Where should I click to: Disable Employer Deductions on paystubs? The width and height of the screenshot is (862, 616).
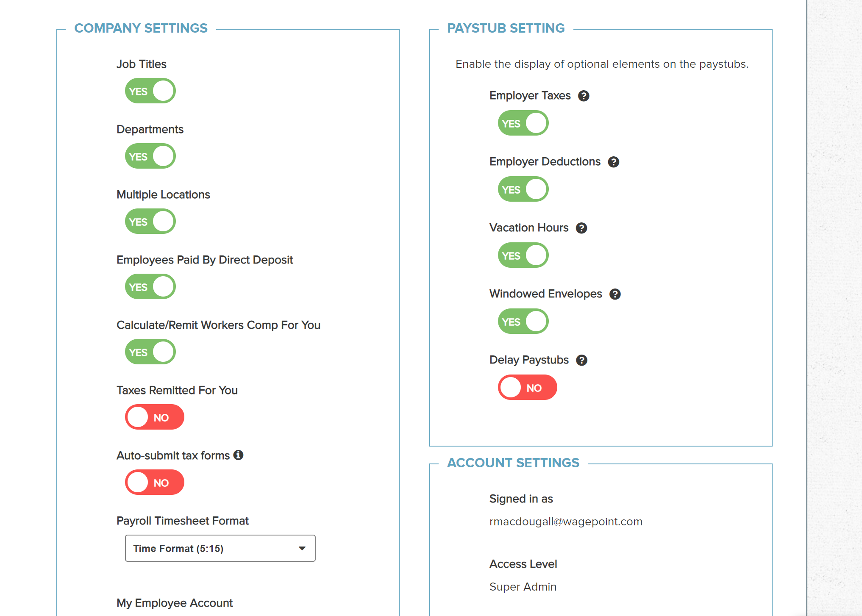point(523,189)
